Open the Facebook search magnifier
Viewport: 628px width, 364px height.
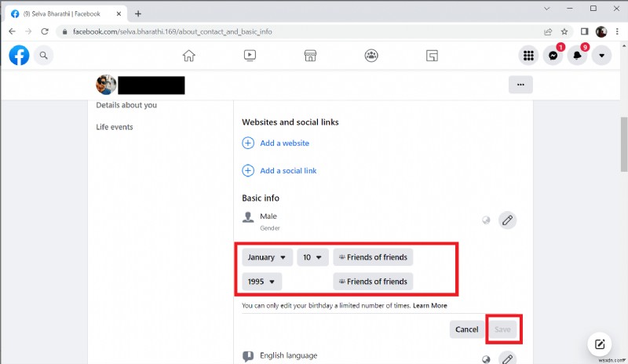pyautogui.click(x=44, y=55)
